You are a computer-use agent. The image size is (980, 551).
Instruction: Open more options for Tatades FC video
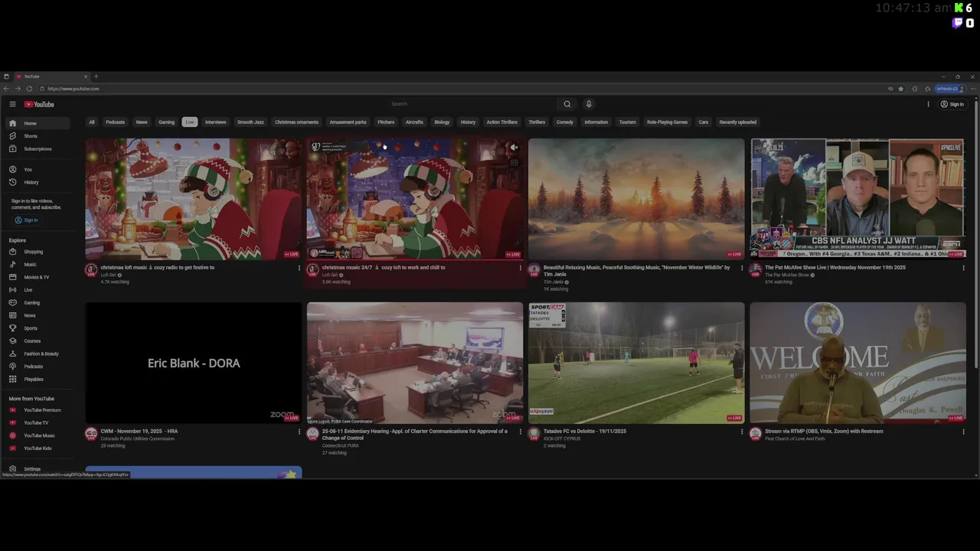click(742, 432)
